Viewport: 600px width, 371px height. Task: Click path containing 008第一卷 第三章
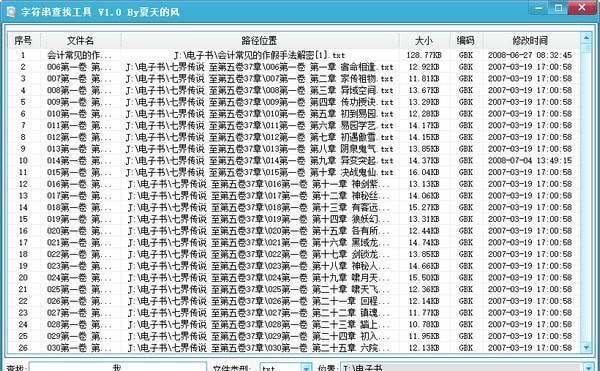[x=259, y=90]
